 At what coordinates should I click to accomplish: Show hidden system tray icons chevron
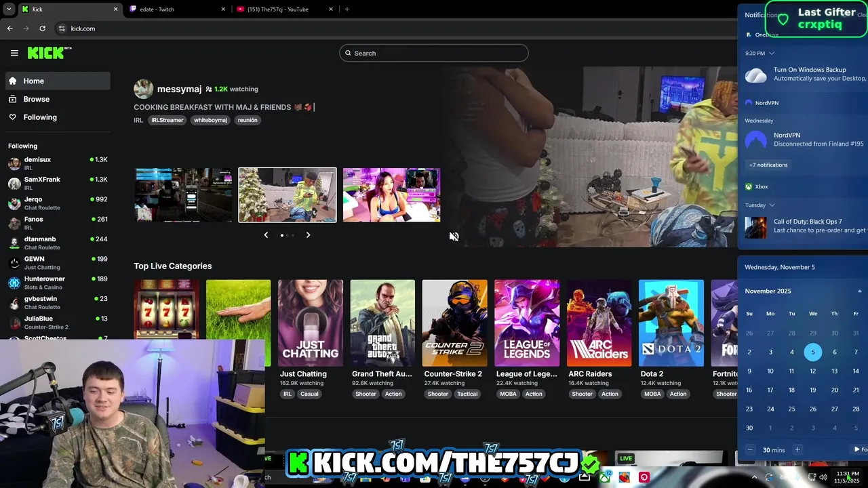[x=754, y=477]
